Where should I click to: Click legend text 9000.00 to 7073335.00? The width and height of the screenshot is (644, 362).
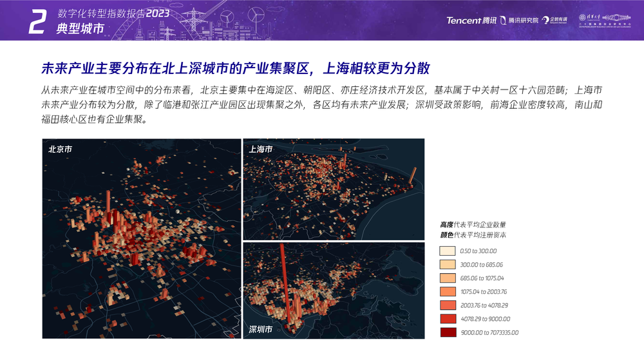pos(489,332)
